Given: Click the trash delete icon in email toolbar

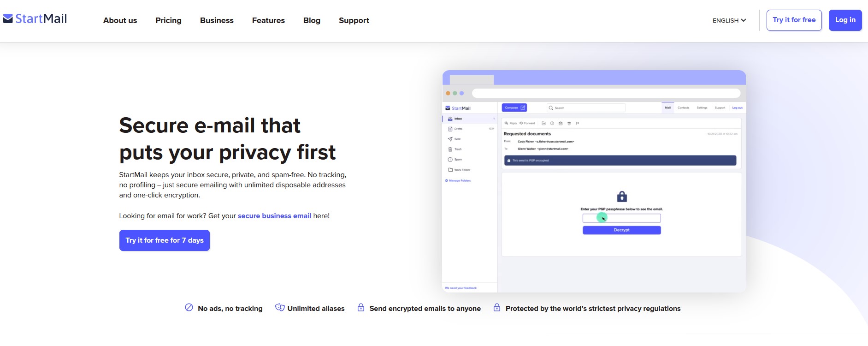Looking at the screenshot, I should [x=569, y=123].
